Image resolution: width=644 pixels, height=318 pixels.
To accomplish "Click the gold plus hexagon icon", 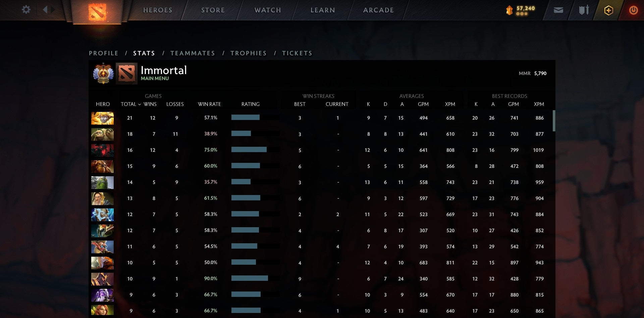I will point(608,10).
